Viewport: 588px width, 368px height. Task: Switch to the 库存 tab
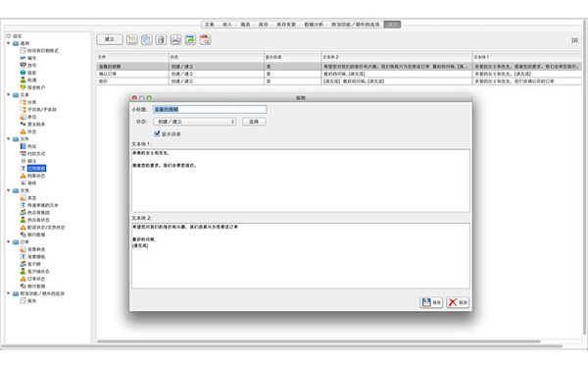(x=264, y=25)
